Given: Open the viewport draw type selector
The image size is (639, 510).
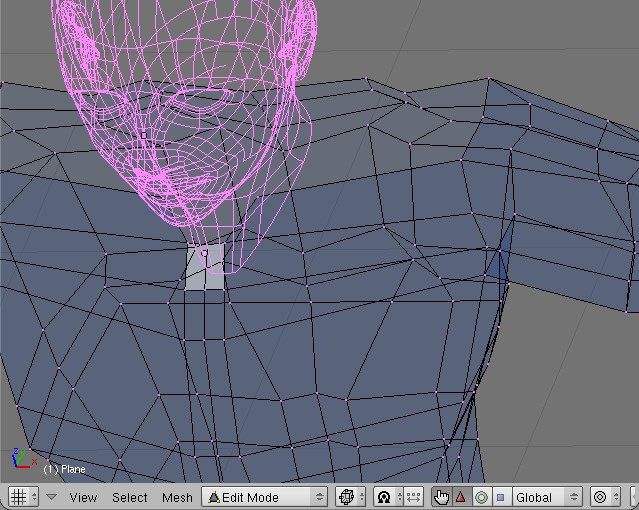Looking at the screenshot, I should coord(350,497).
